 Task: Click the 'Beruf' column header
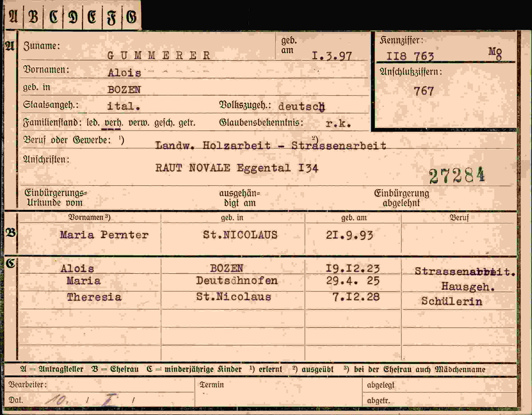(x=459, y=218)
